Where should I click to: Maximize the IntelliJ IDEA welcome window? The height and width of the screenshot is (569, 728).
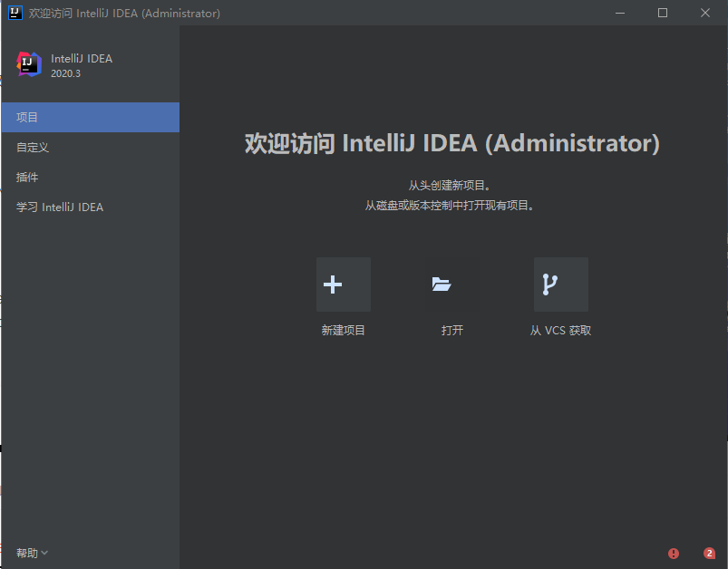(x=663, y=13)
